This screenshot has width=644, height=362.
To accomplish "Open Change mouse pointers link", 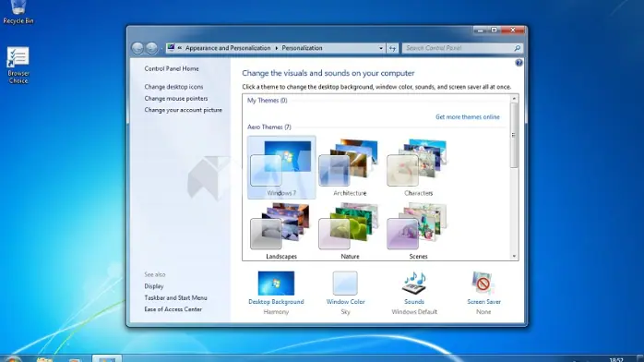I will click(x=176, y=98).
